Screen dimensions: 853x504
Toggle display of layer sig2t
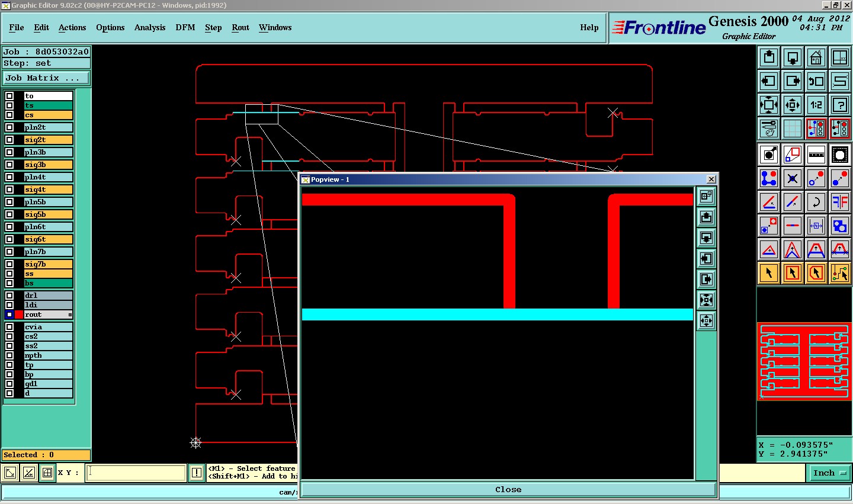pyautogui.click(x=9, y=140)
